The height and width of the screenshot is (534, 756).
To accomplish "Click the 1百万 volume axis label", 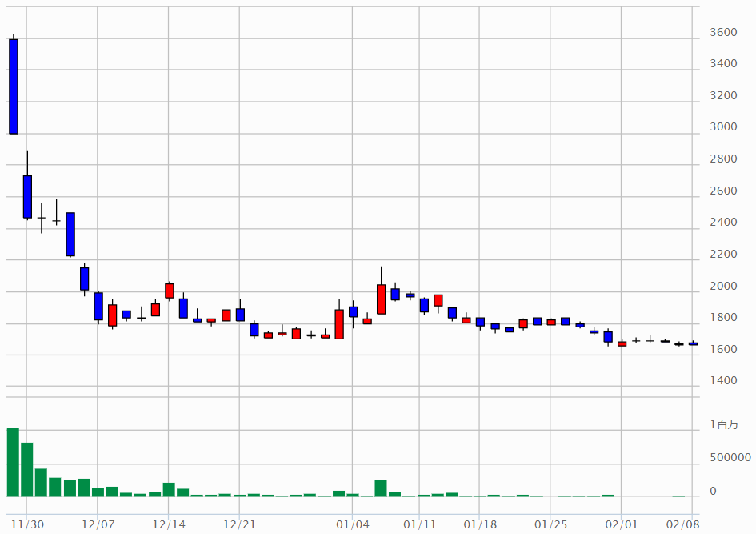I will 724,424.
